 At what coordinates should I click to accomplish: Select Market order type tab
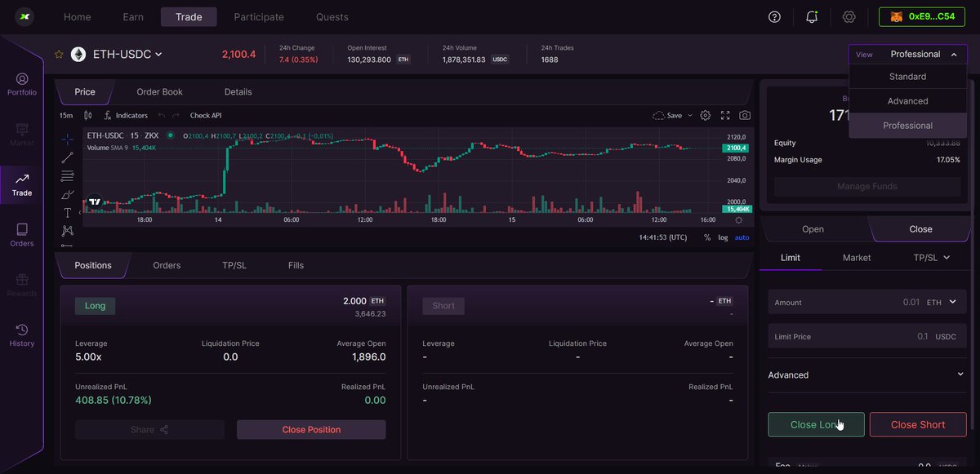[x=857, y=258]
